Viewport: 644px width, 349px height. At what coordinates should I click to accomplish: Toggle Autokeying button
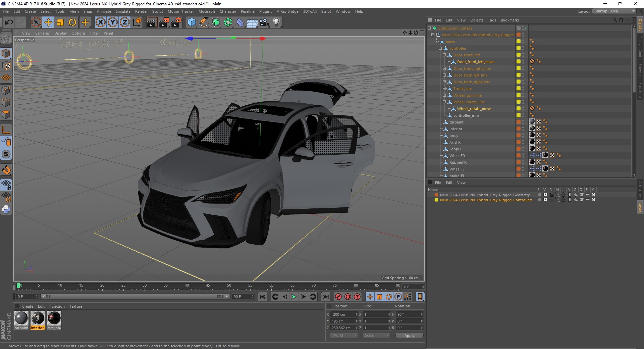click(x=348, y=297)
